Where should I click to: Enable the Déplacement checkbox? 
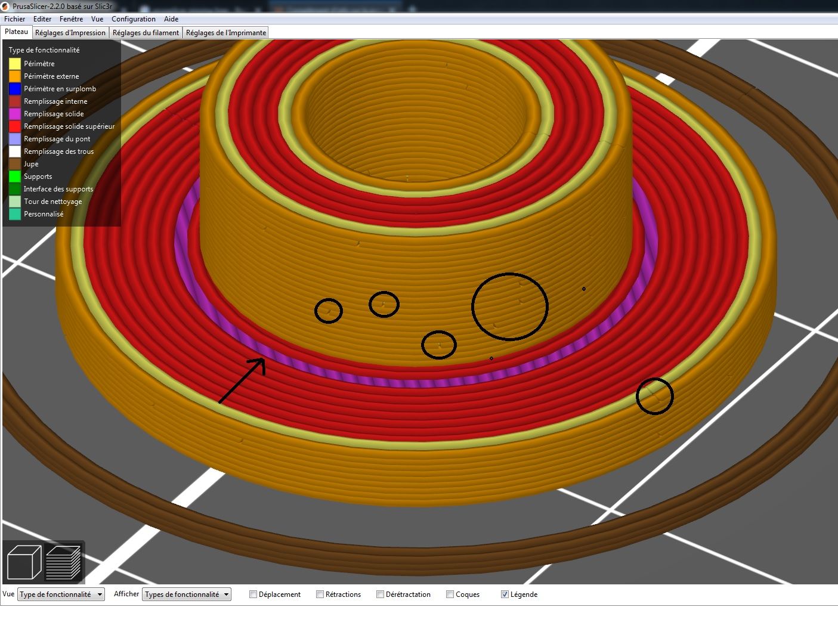[253, 595]
